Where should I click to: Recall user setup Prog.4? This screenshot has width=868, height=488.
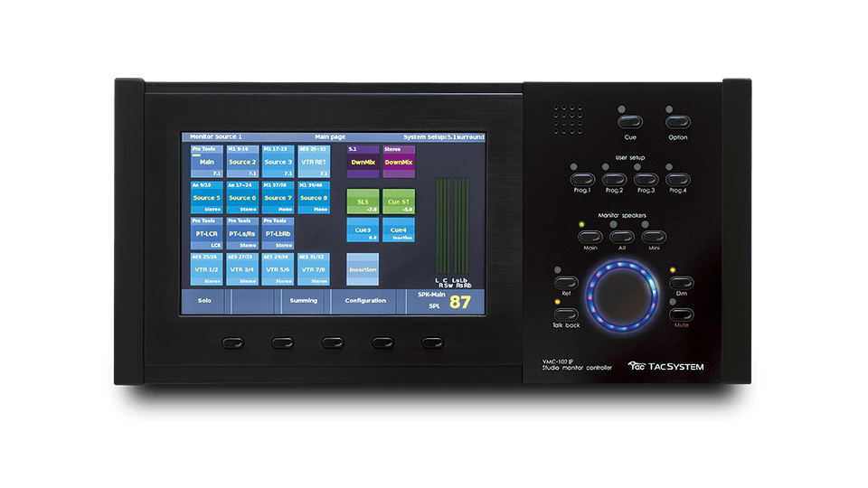click(x=678, y=180)
